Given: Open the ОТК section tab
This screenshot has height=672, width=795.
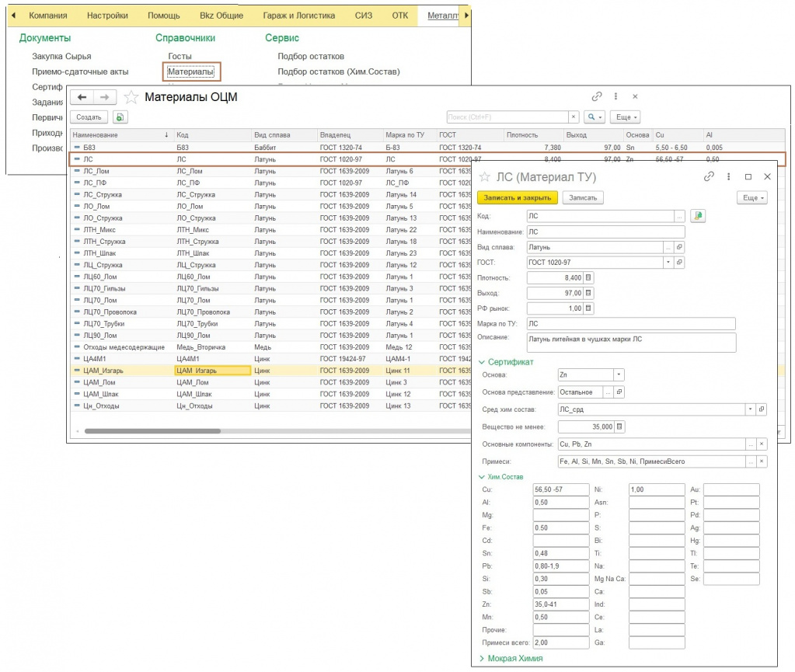Looking at the screenshot, I should [400, 16].
